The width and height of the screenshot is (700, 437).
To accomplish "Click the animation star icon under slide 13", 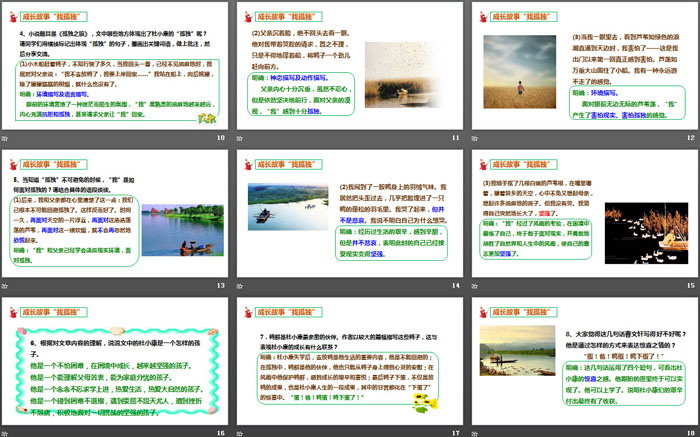I will 4,286.
